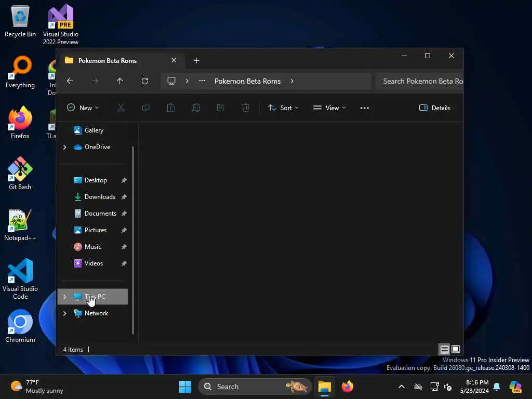The image size is (532, 399).
Task: Select Visual Studio 2022 Preview desktop shortcut
Action: coord(60,24)
